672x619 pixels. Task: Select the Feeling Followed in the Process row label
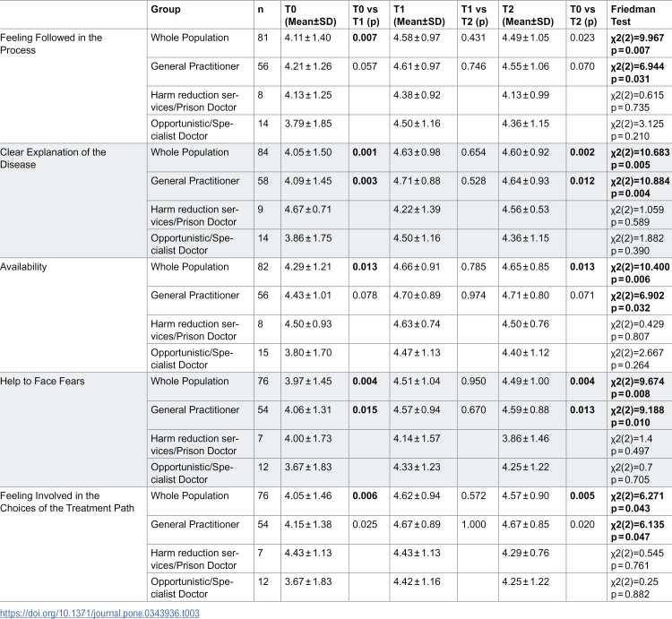point(51,44)
